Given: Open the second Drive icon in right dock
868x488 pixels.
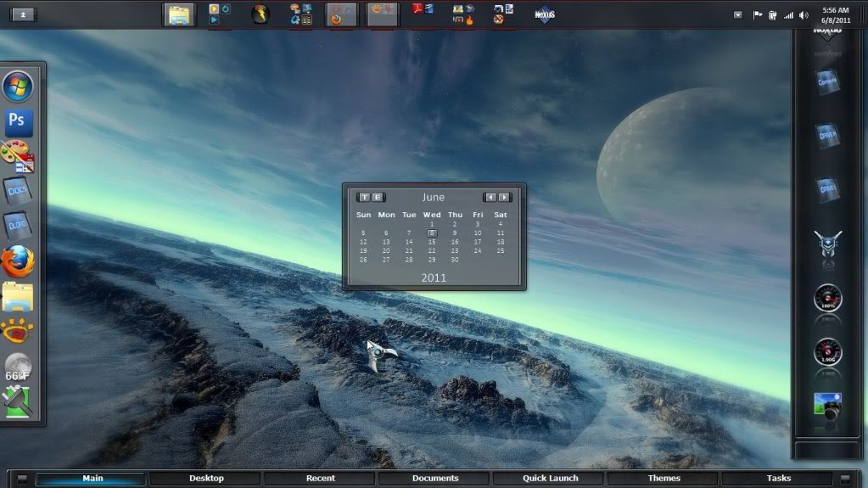Looking at the screenshot, I should (827, 189).
